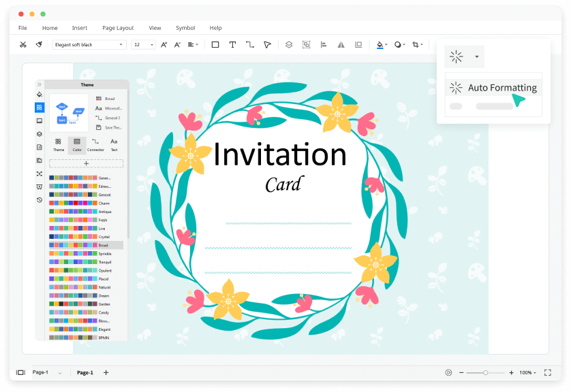This screenshot has width=571, height=392.
Task: Add a new page with plus button
Action: (x=106, y=372)
